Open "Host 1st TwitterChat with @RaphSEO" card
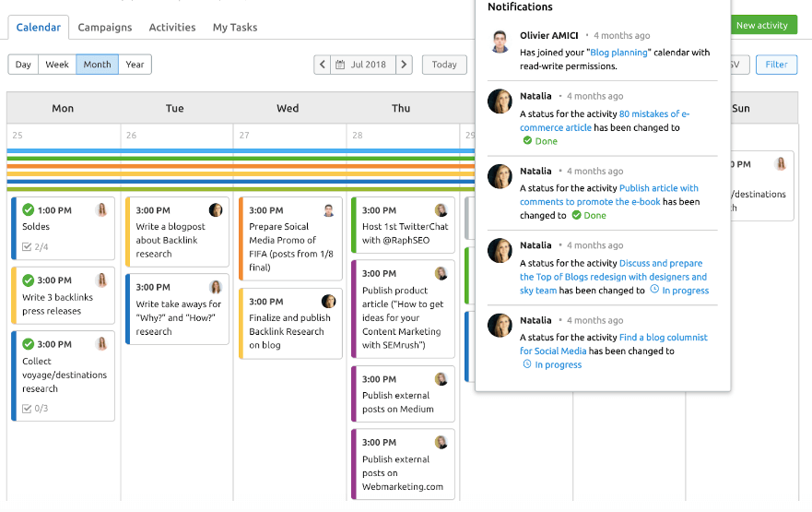Viewport: 812px width, 512px height. tap(403, 225)
